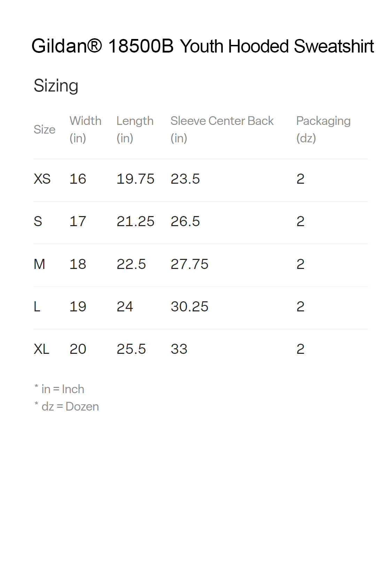Click the Length (in) column header

pos(135,129)
